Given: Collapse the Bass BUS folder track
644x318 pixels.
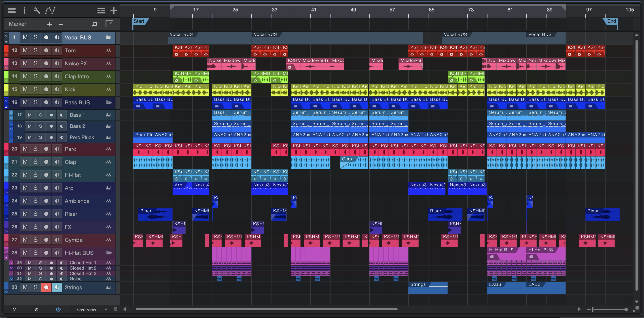Looking at the screenshot, I should (6, 107).
